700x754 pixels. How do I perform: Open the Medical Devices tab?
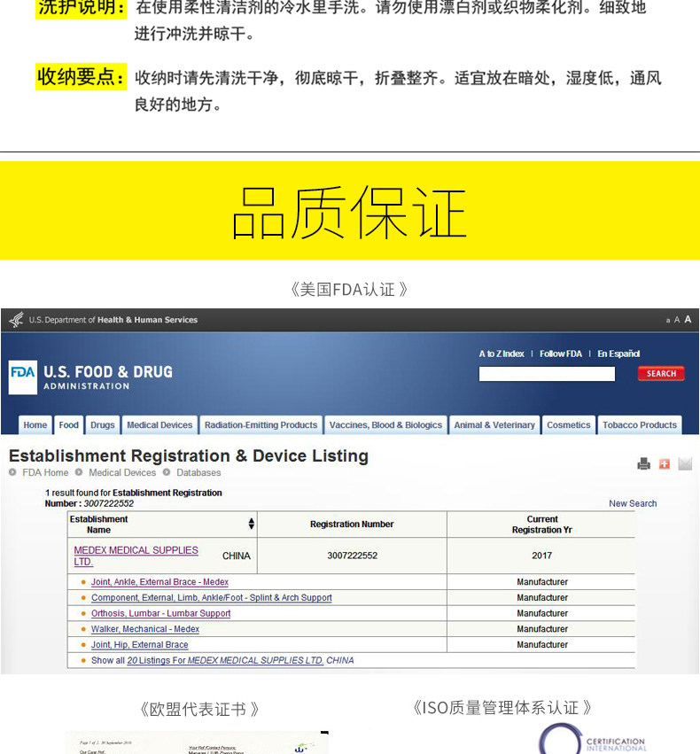[x=159, y=425]
